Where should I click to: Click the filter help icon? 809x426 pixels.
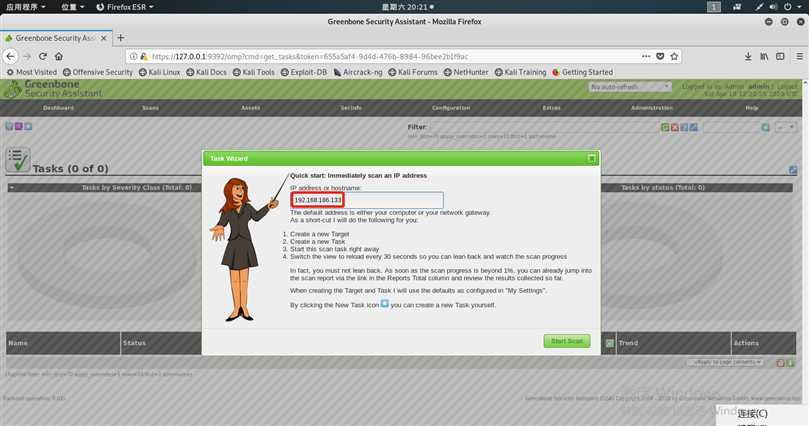pyautogui.click(x=684, y=127)
